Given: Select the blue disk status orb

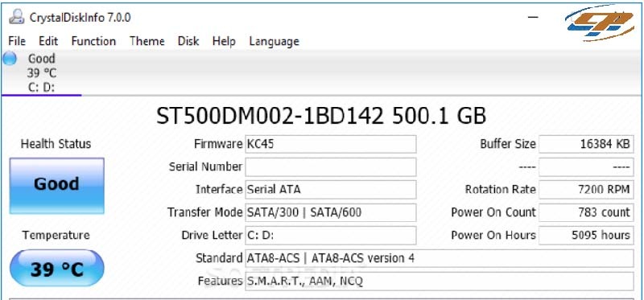Looking at the screenshot, I should pyautogui.click(x=10, y=59).
